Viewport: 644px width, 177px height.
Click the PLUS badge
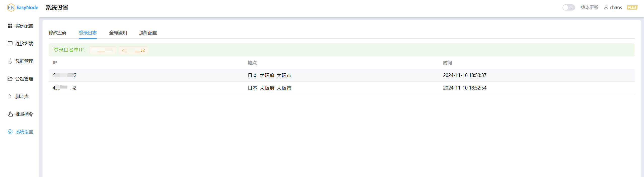coord(632,8)
